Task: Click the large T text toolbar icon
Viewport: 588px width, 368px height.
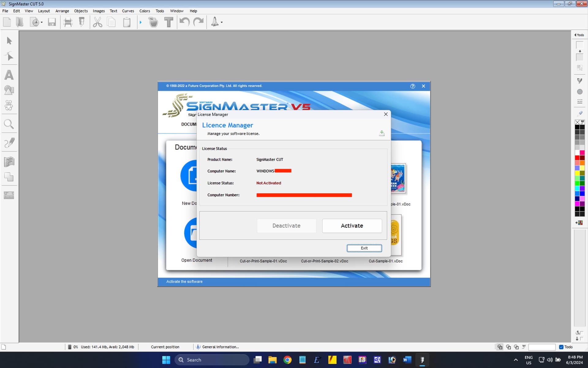Action: 168,22
